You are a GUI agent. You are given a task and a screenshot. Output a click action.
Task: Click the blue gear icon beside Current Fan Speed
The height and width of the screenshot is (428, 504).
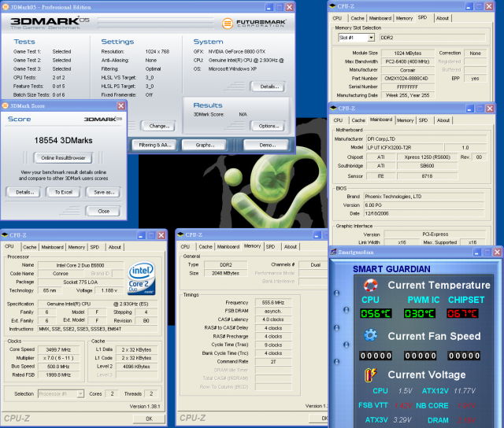pos(370,335)
